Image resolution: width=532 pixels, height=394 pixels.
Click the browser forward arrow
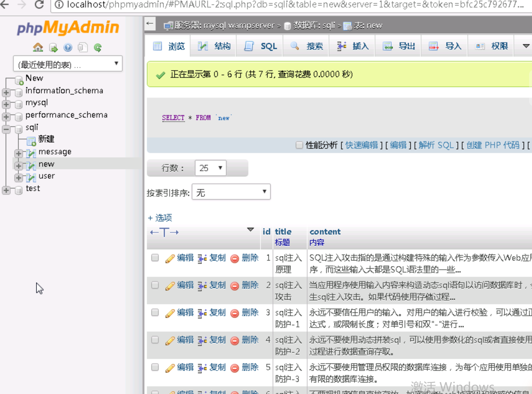(22, 5)
